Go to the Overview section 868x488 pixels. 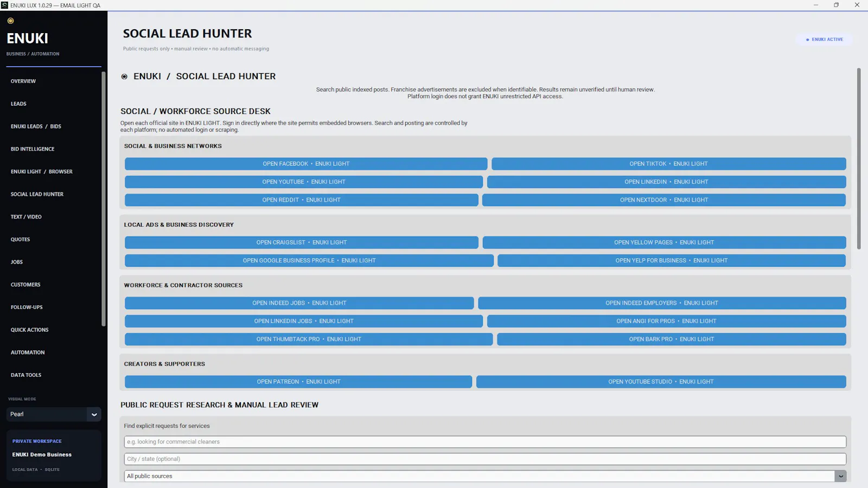coord(23,81)
